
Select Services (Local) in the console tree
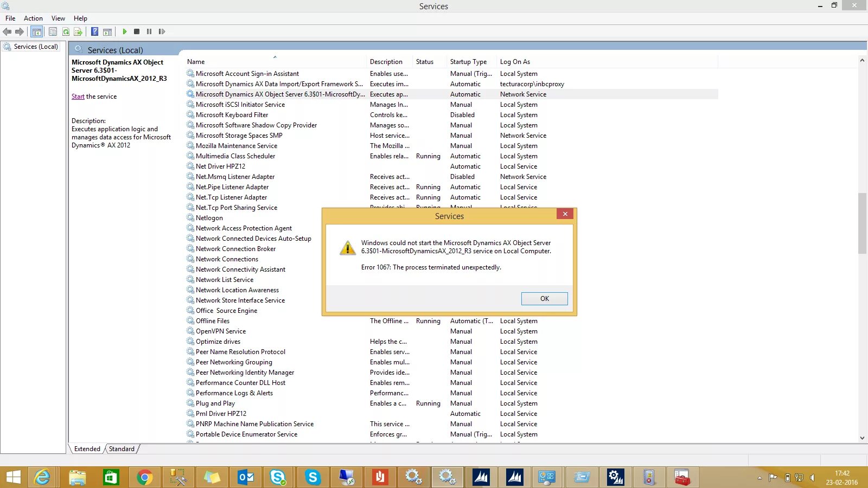(x=36, y=47)
